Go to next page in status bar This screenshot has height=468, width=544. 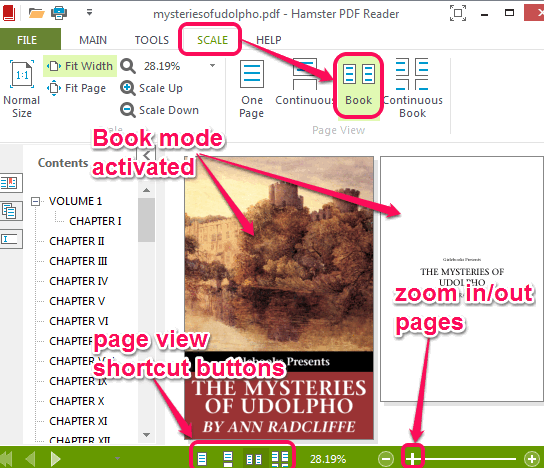point(56,459)
